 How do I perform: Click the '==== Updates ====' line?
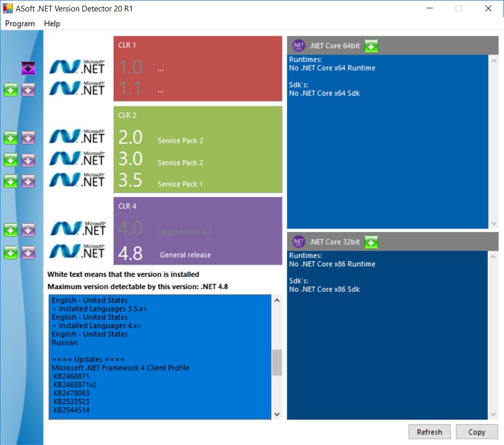[x=88, y=359]
